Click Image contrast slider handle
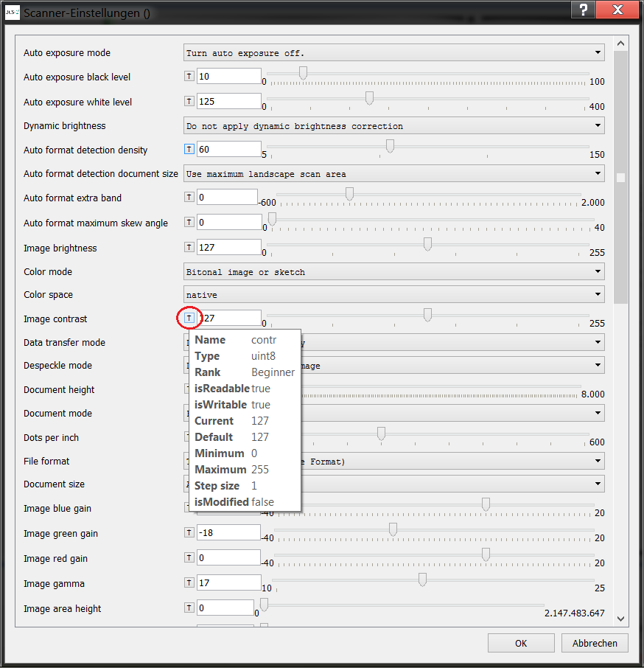The height and width of the screenshot is (668, 644). coord(428,315)
